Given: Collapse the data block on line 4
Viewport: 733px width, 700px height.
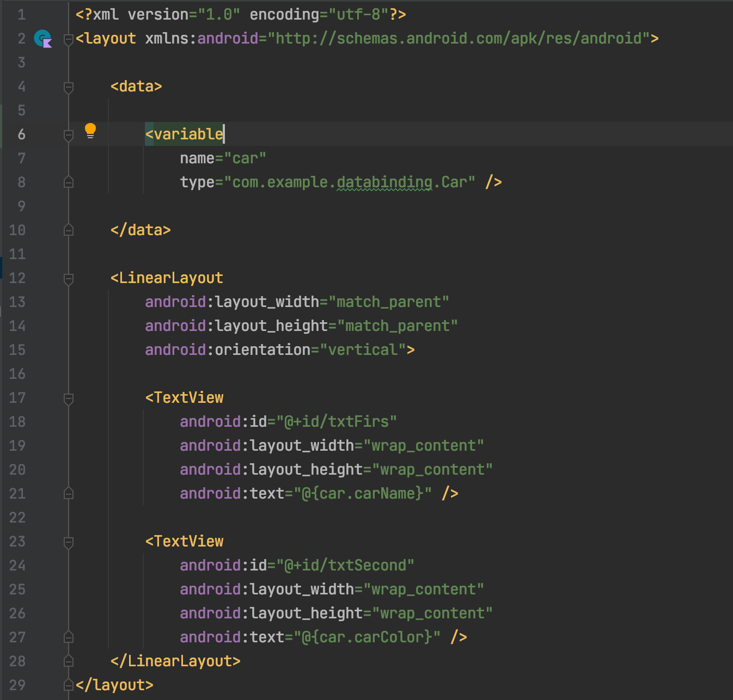Looking at the screenshot, I should 68,87.
